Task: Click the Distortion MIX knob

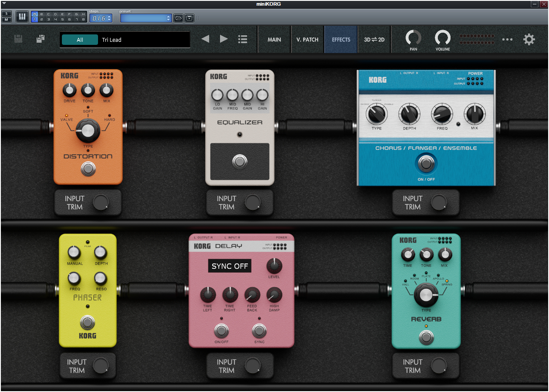Action: [106, 90]
